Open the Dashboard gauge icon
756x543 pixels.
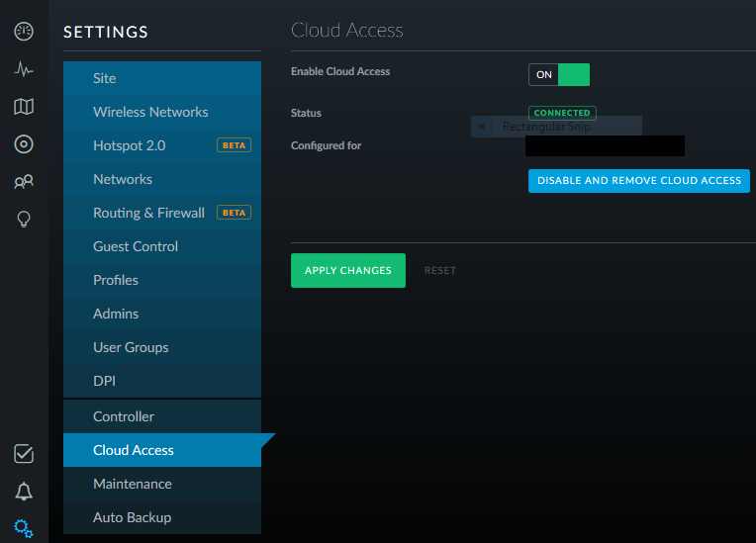pos(24,32)
